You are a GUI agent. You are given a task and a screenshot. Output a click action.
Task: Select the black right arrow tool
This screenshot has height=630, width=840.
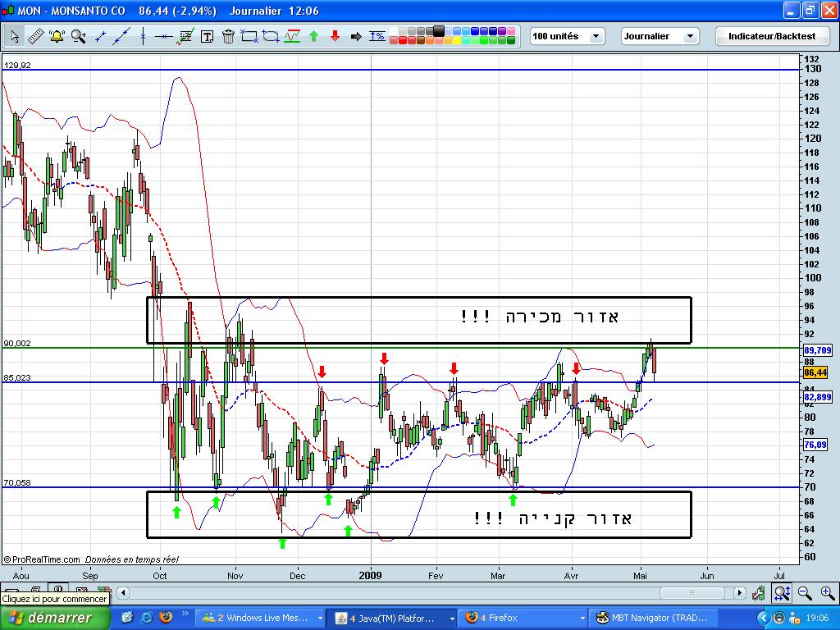pos(356,36)
